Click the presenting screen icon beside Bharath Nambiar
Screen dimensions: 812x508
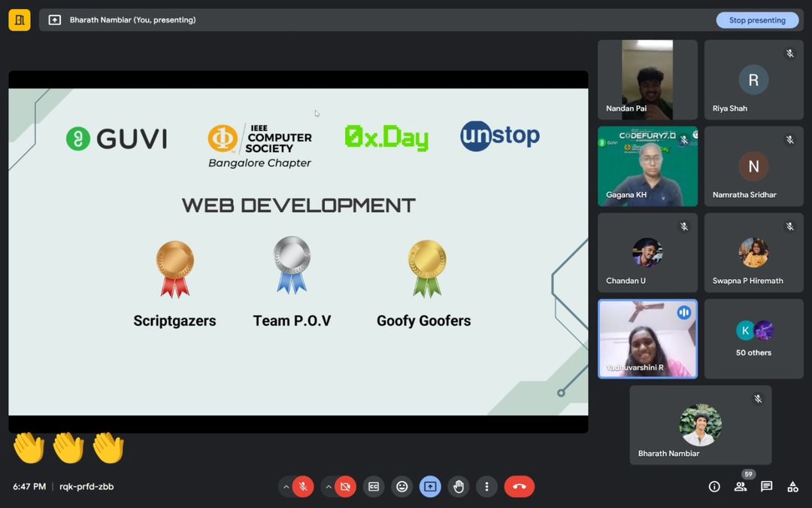[55, 20]
